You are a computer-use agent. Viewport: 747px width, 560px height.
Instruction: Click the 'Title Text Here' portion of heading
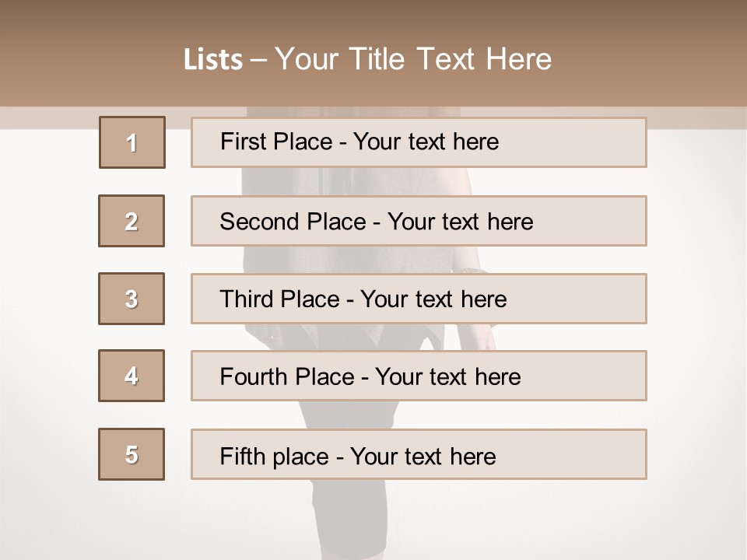[x=451, y=59]
